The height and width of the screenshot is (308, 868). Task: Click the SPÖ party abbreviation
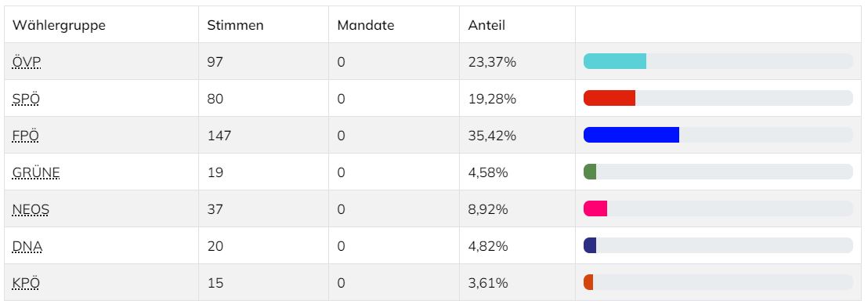[x=26, y=99]
